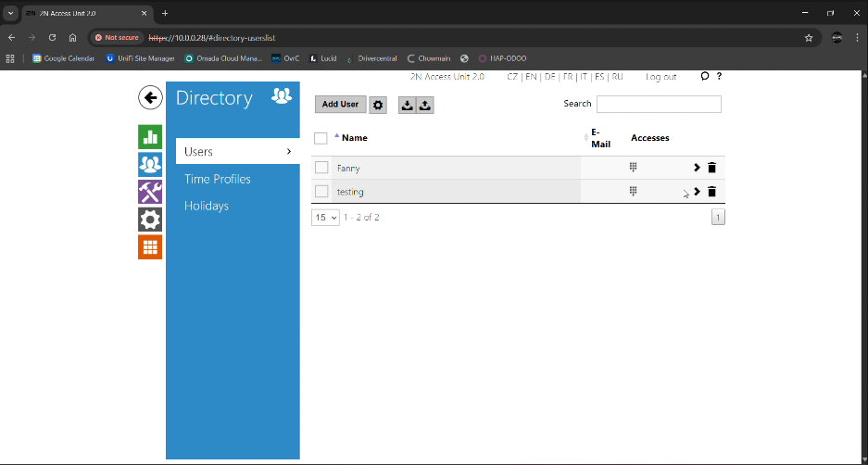Open the System gear section in sidebar
Screen dimensions: 868x465
pyautogui.click(x=150, y=220)
